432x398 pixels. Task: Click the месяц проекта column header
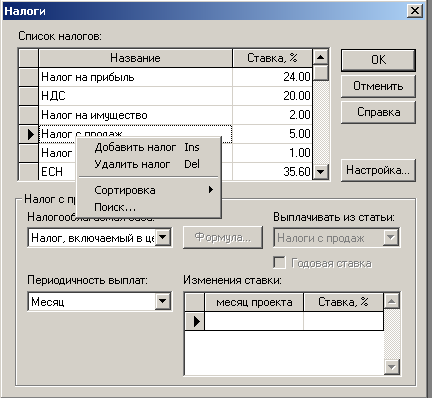pyautogui.click(x=254, y=302)
